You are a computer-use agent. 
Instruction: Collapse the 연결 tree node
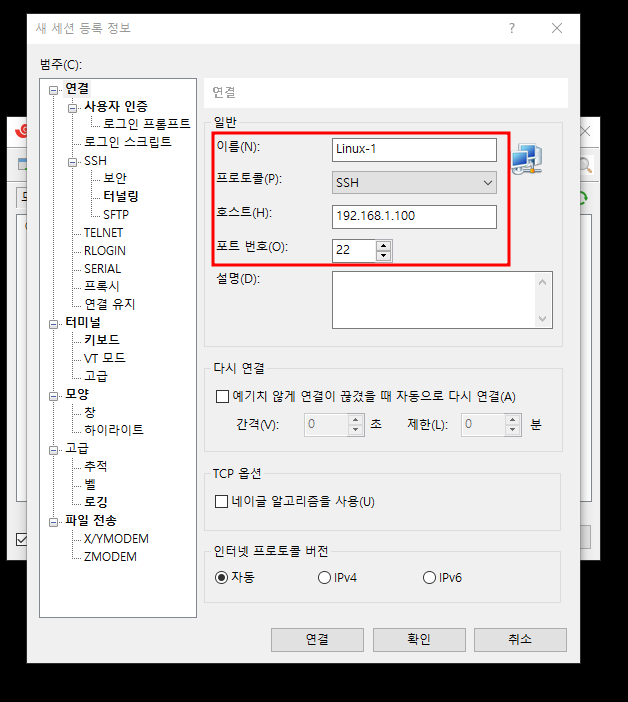(54, 90)
